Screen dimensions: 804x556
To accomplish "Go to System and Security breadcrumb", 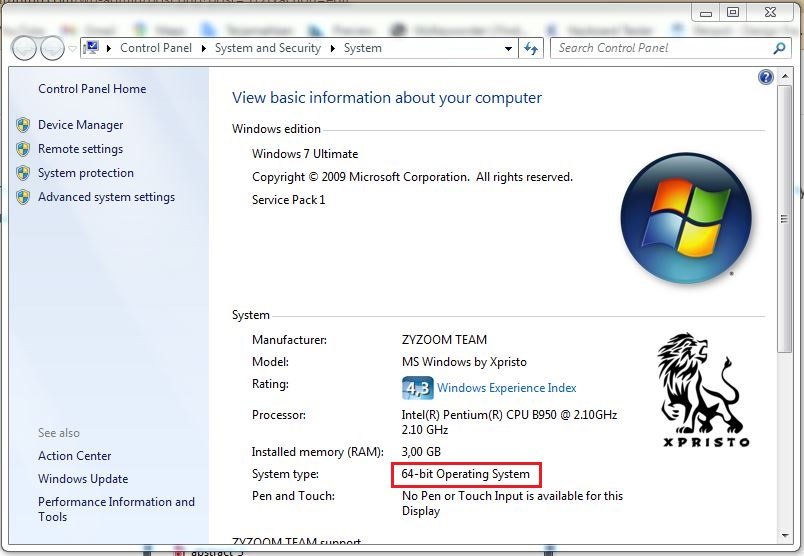I will [267, 48].
